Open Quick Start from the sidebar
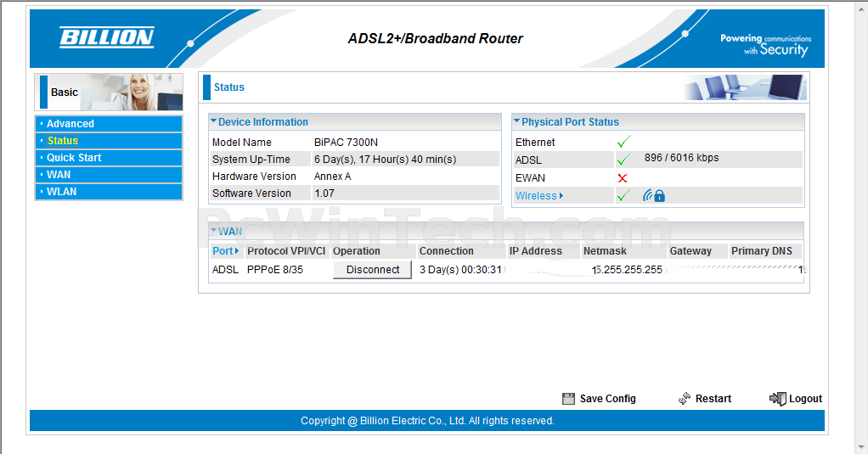Image resolution: width=868 pixels, height=454 pixels. 109,158
